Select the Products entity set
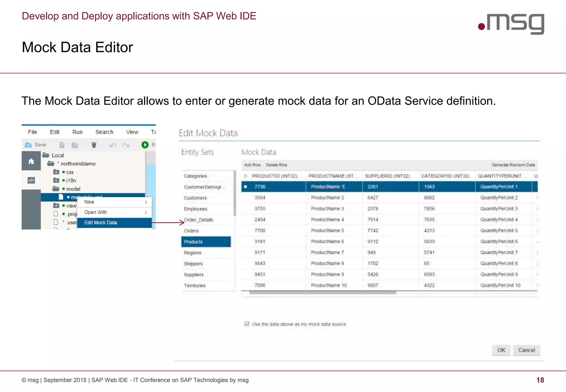 click(x=206, y=242)
